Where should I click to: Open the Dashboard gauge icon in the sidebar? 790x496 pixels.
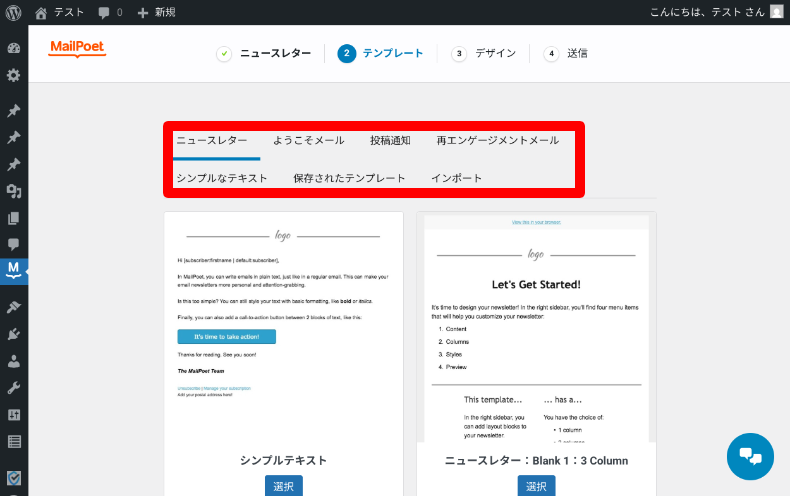[14, 48]
